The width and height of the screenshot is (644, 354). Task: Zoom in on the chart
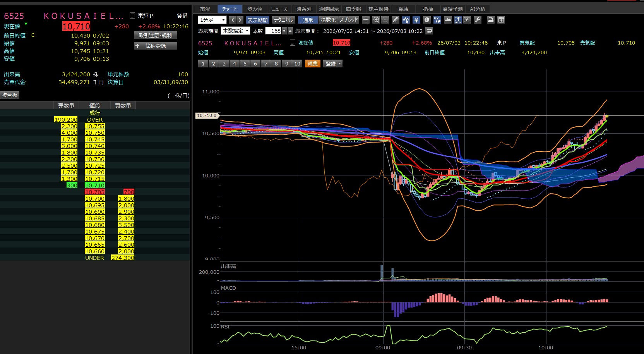(376, 20)
